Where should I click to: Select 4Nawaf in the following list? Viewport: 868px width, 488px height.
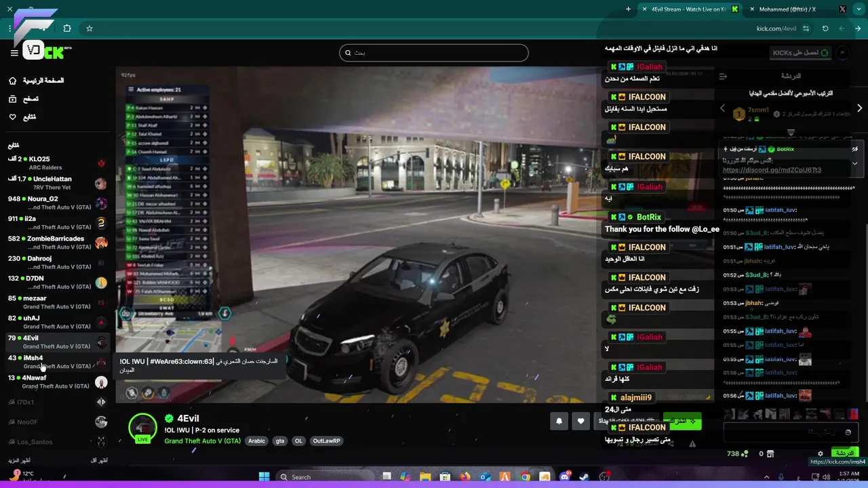(58, 382)
